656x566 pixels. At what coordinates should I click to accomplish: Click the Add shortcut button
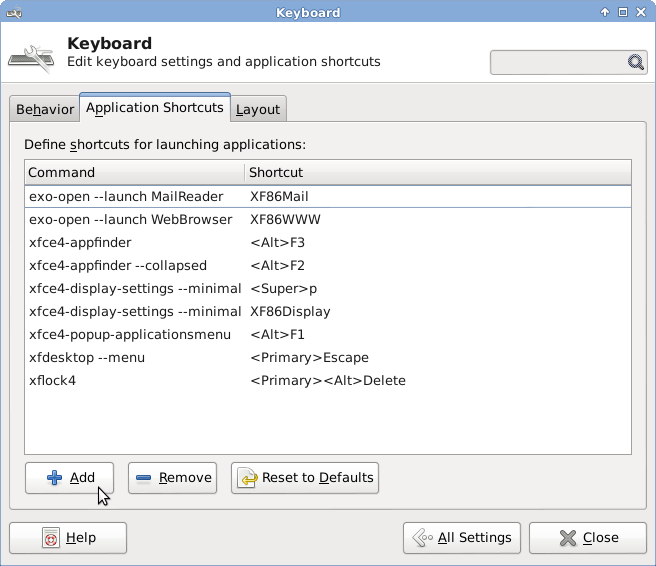click(x=69, y=478)
